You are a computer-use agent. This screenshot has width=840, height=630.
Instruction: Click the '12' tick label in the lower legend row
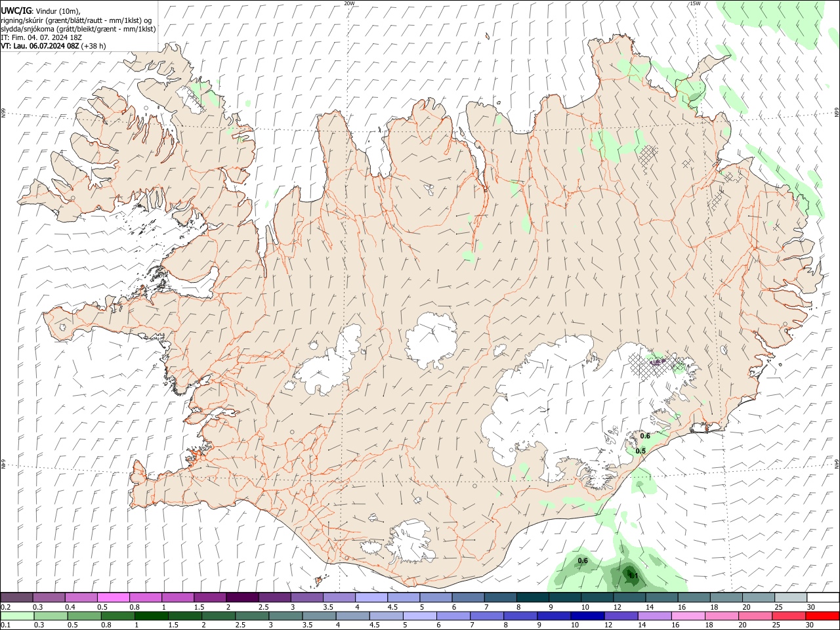608,625
